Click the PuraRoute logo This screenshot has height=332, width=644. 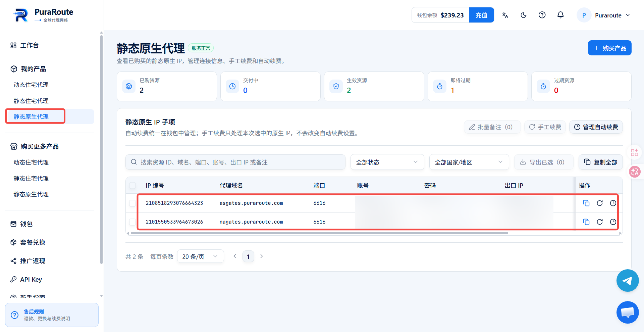(x=44, y=15)
